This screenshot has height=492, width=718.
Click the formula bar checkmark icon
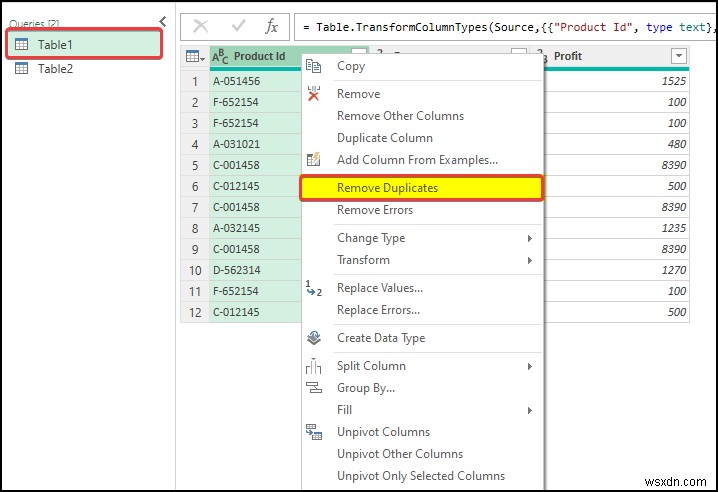click(x=239, y=26)
